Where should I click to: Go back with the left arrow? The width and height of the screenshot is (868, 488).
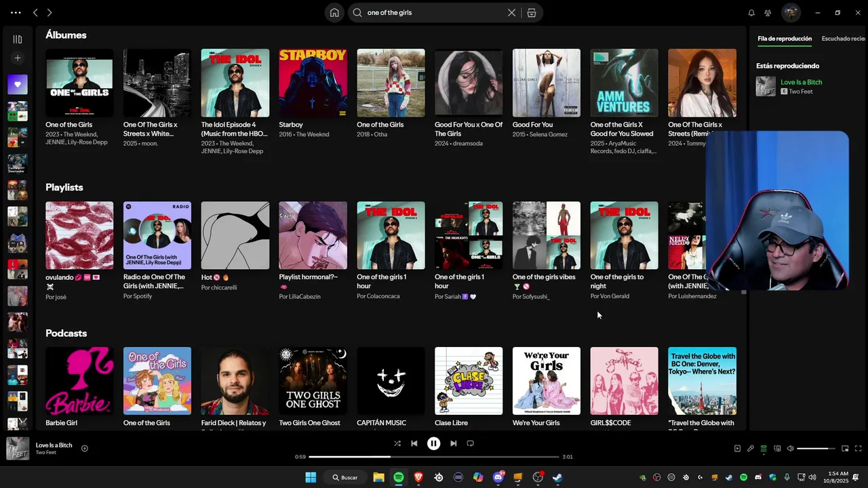click(x=35, y=12)
